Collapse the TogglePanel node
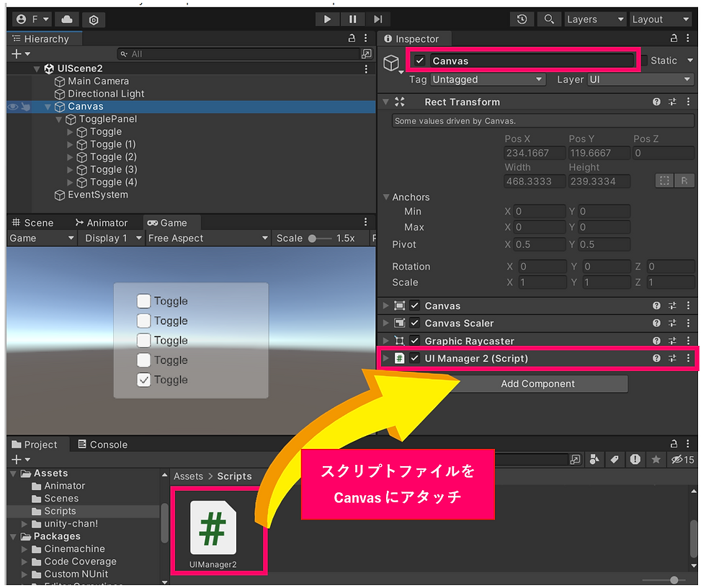 pyautogui.click(x=58, y=120)
